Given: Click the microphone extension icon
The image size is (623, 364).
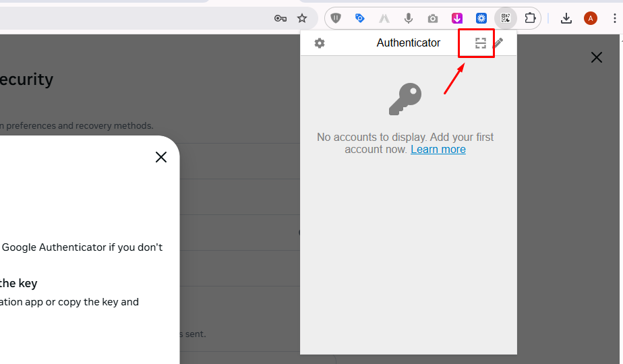Looking at the screenshot, I should (408, 18).
